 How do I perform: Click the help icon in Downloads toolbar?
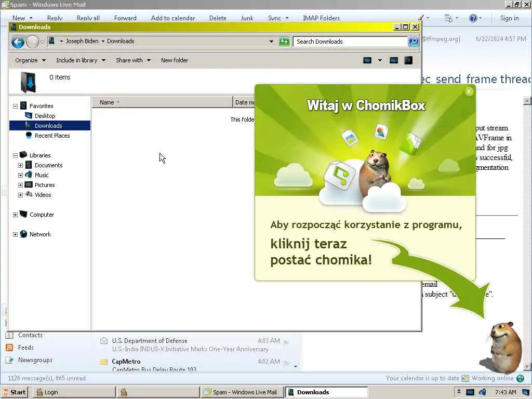coord(408,60)
